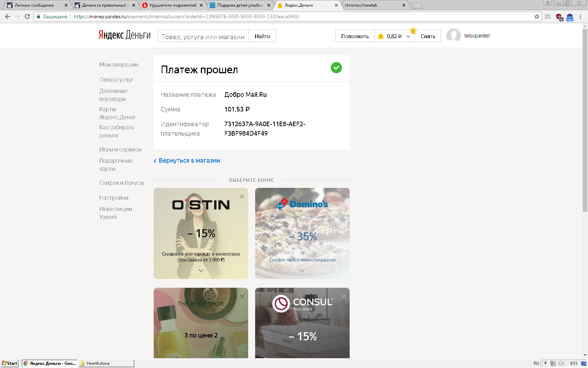Click the yellow wallet balance icon
The image size is (588, 368).
point(381,36)
